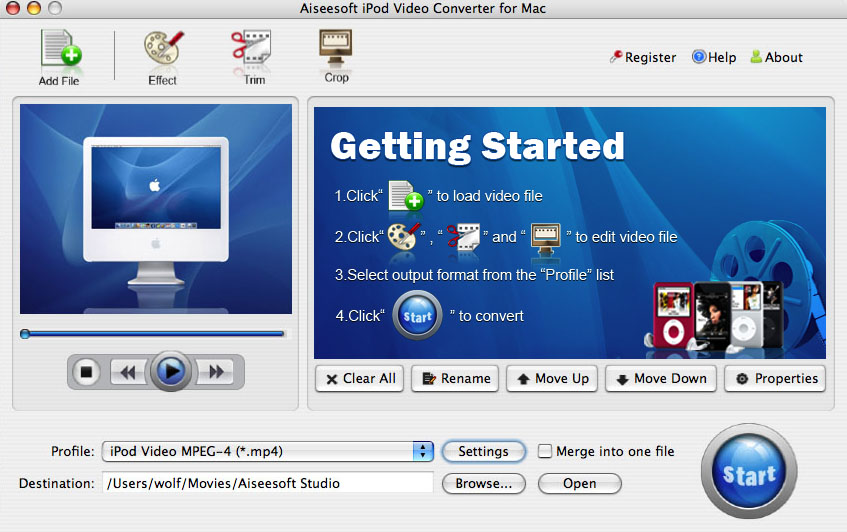Open the Help link

point(714,57)
